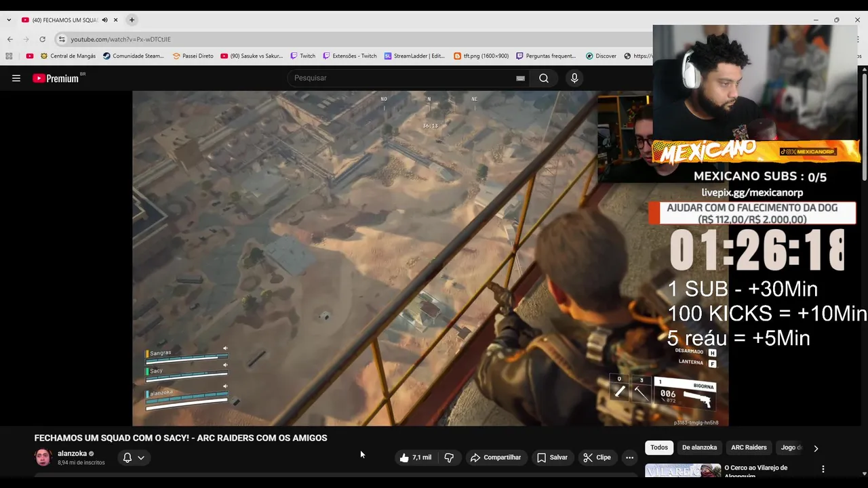Save video with Salvar button
The height and width of the screenshot is (488, 868).
coord(552,457)
